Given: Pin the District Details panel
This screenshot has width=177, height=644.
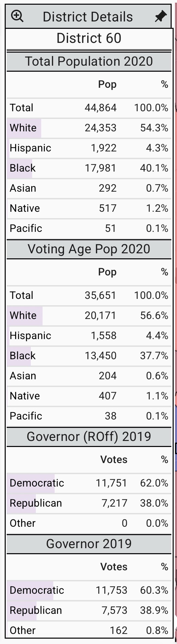Looking at the screenshot, I should click(x=161, y=16).
